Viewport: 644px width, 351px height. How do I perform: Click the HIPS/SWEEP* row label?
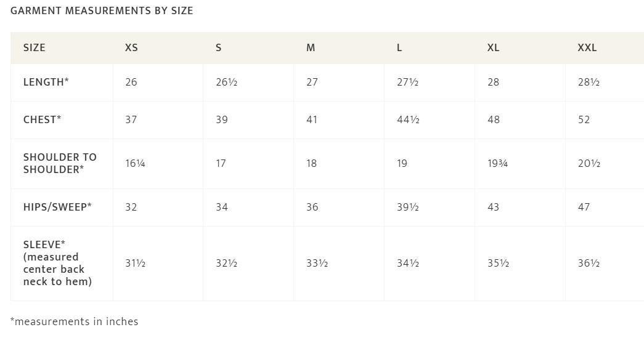point(57,207)
